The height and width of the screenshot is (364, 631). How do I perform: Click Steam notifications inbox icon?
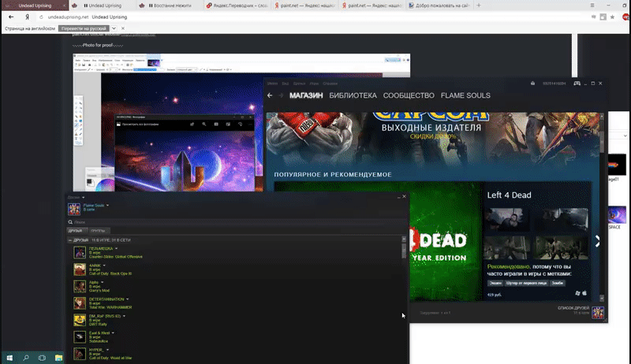click(x=533, y=84)
